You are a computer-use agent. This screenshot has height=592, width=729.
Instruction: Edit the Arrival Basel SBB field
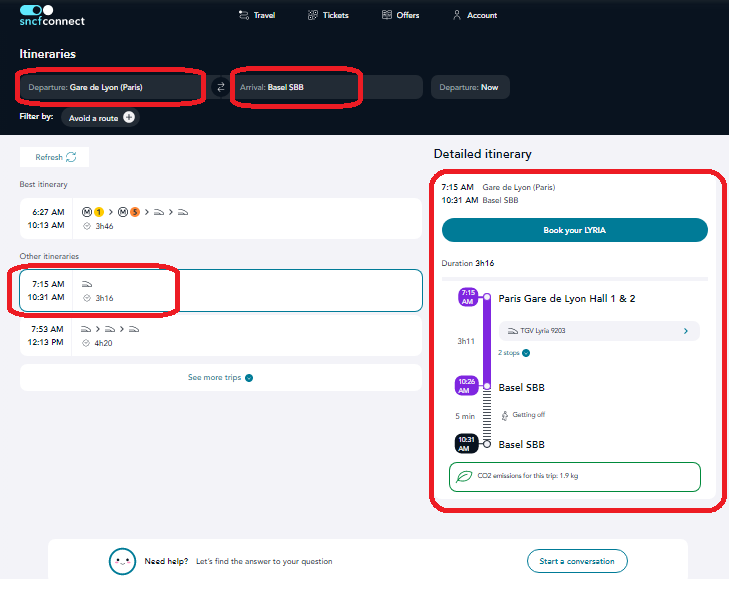click(x=327, y=87)
